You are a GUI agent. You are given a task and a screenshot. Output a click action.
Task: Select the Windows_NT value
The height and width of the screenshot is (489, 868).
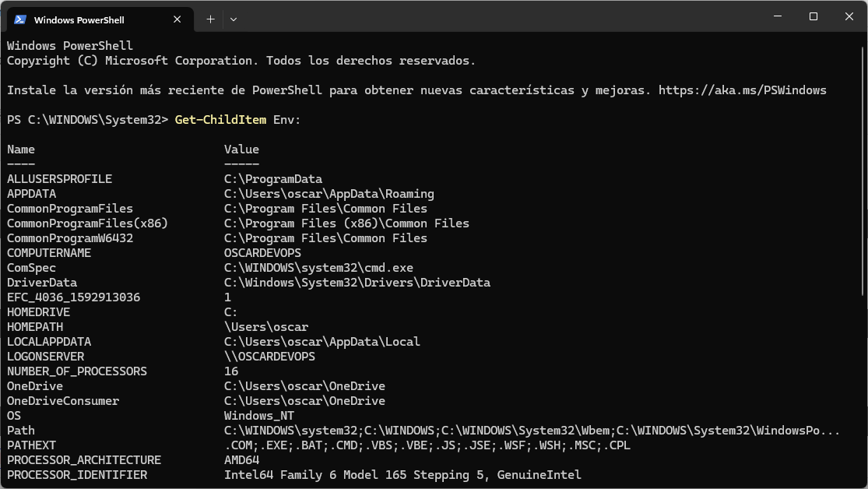click(x=259, y=416)
